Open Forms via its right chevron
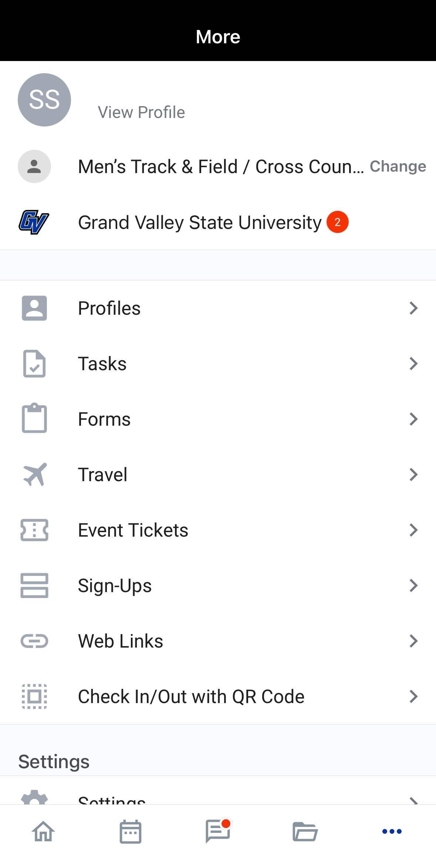 click(413, 419)
